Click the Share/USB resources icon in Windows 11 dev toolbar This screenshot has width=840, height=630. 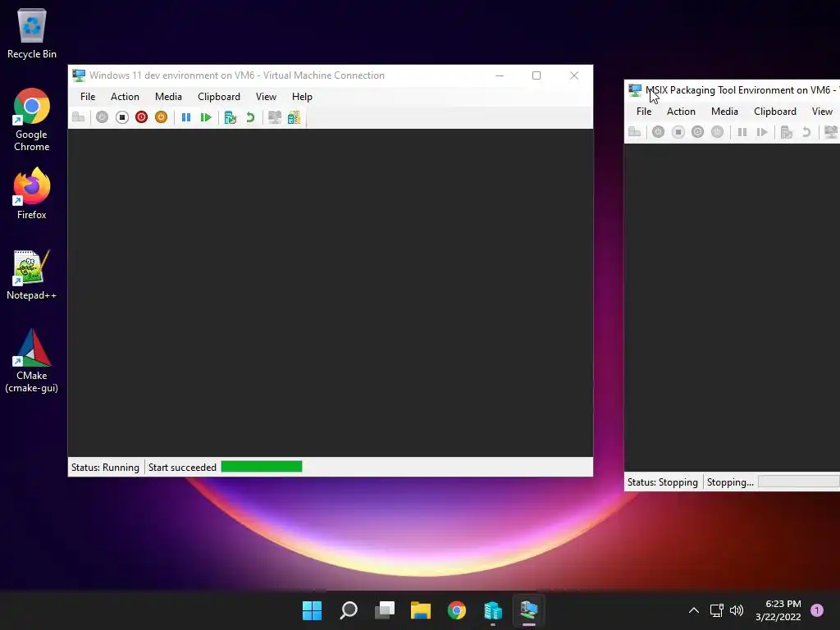(x=294, y=117)
